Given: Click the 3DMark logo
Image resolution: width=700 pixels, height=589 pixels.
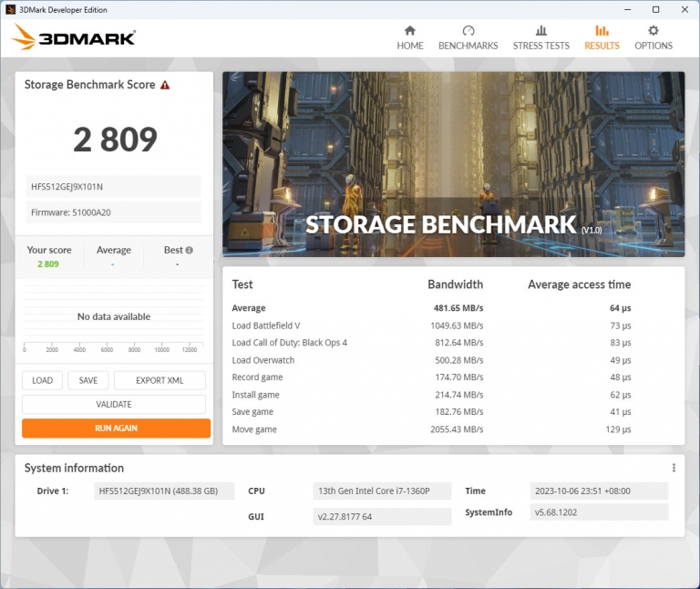Looking at the screenshot, I should point(74,37).
